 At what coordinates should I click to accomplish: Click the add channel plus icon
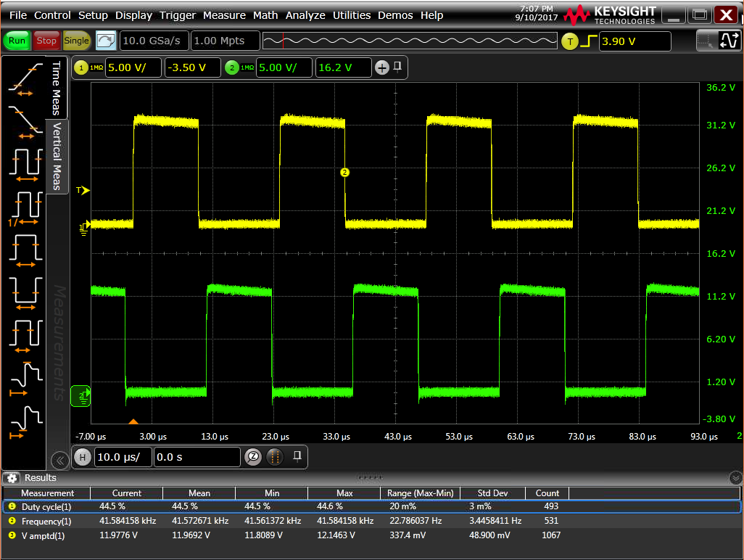pos(382,68)
